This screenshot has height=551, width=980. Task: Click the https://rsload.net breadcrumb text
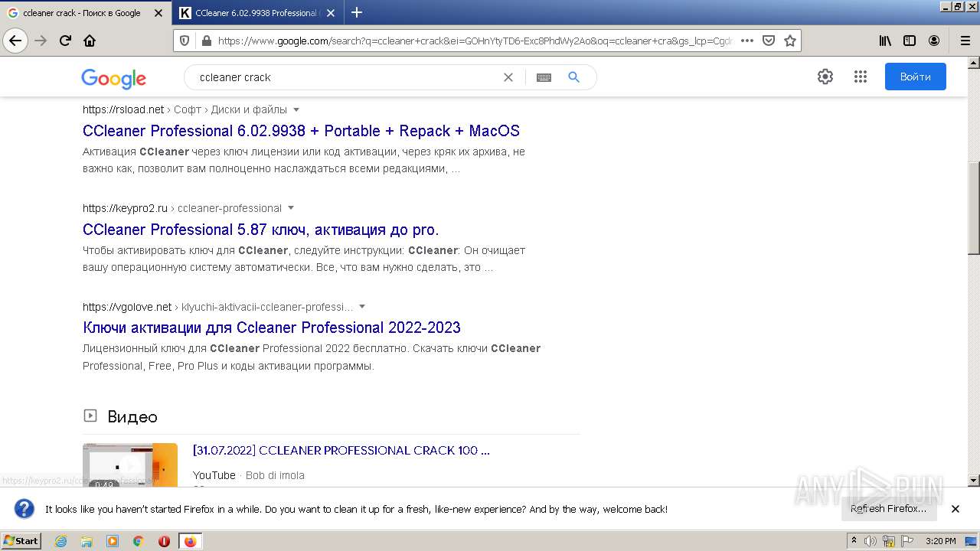123,109
